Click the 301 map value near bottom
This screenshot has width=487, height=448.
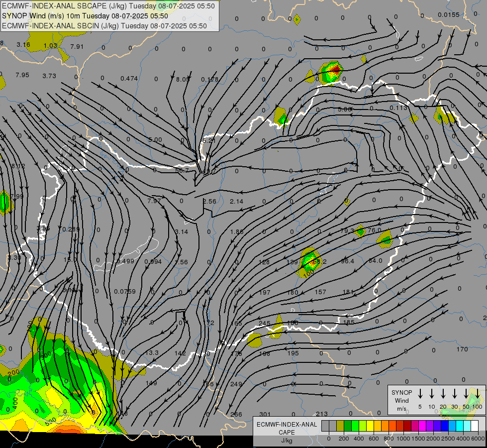coord(265,414)
